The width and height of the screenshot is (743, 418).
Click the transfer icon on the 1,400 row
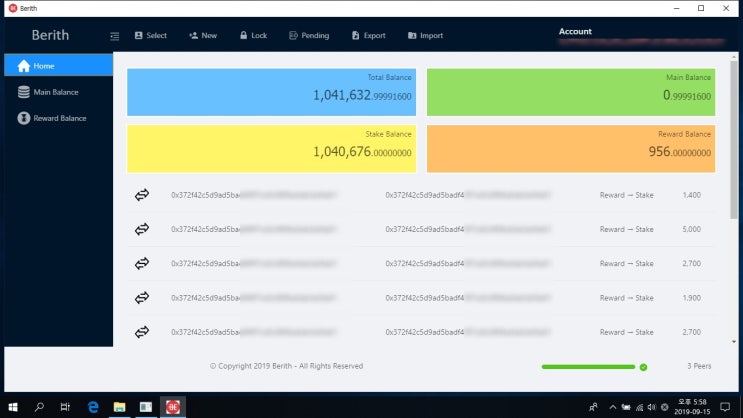pos(142,195)
